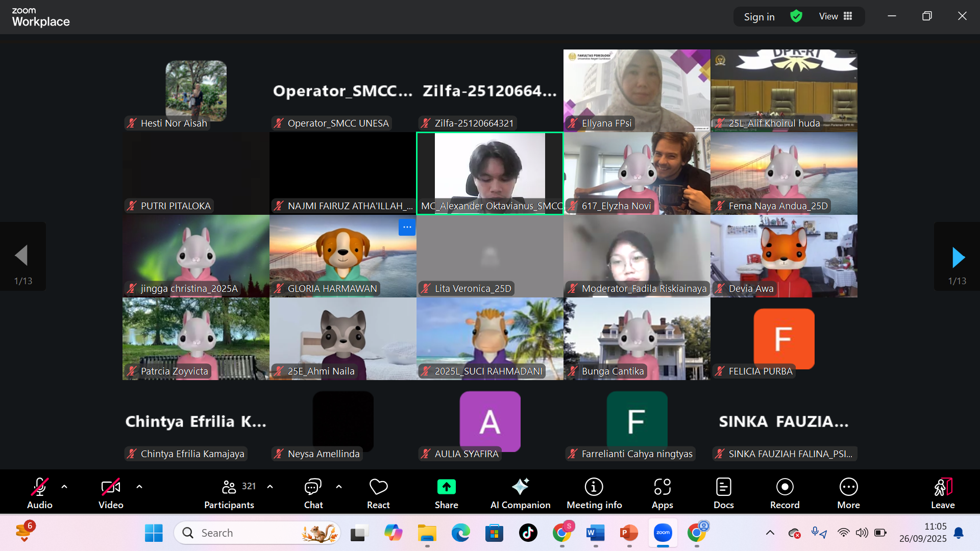This screenshot has width=980, height=551.
Task: Leave the meeting
Action: coord(942,493)
